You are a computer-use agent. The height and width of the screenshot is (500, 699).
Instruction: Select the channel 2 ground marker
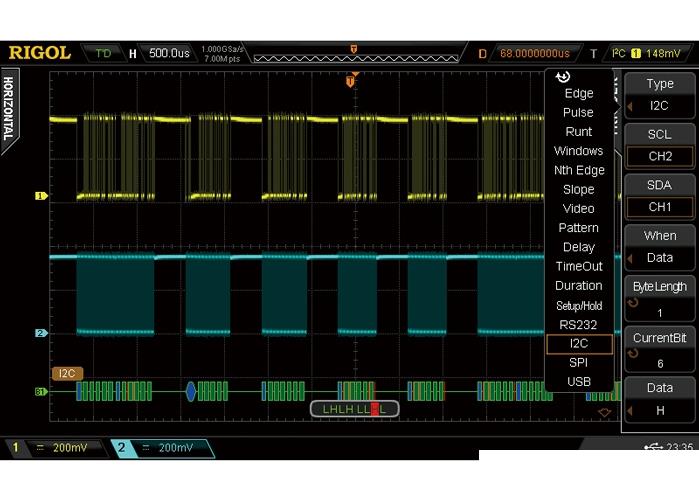coord(41,333)
